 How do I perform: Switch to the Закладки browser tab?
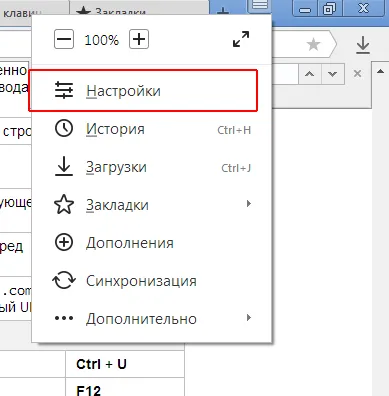point(139,11)
